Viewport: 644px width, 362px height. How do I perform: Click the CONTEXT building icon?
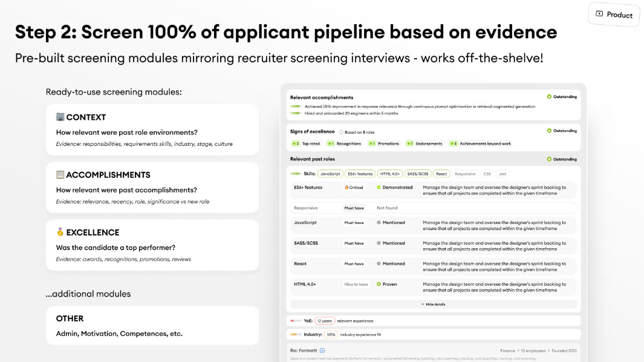click(60, 117)
